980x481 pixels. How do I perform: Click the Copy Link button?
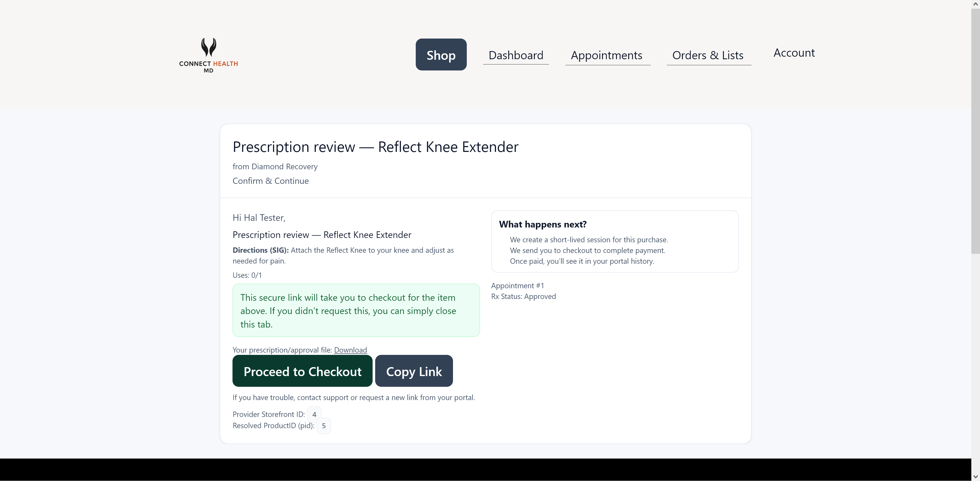414,371
